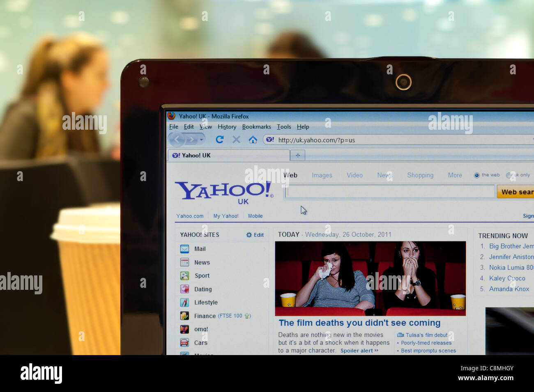Open the Sport site link
Image resolution: width=534 pixels, height=392 pixels.
click(202, 276)
